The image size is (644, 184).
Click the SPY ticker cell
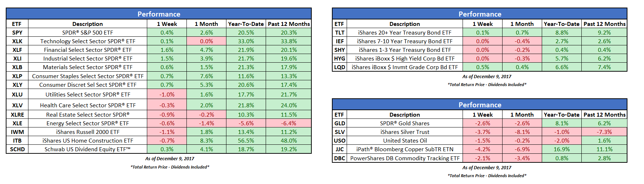[x=17, y=32]
